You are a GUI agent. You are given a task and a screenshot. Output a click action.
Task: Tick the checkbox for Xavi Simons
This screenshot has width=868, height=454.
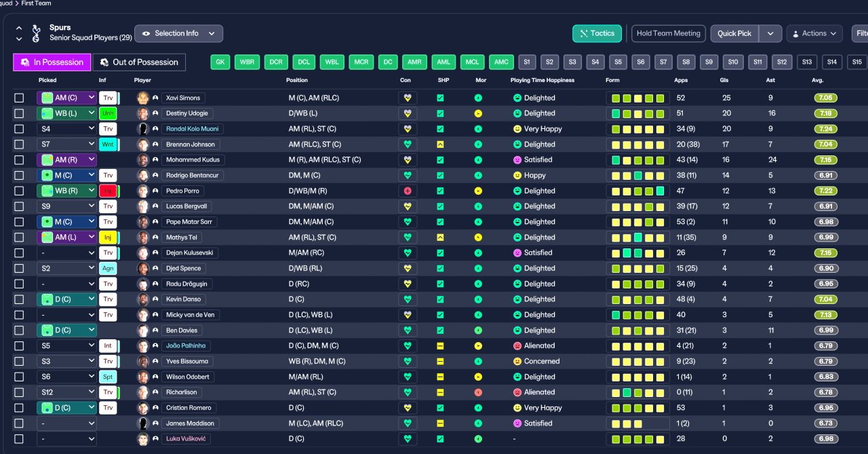click(x=19, y=98)
